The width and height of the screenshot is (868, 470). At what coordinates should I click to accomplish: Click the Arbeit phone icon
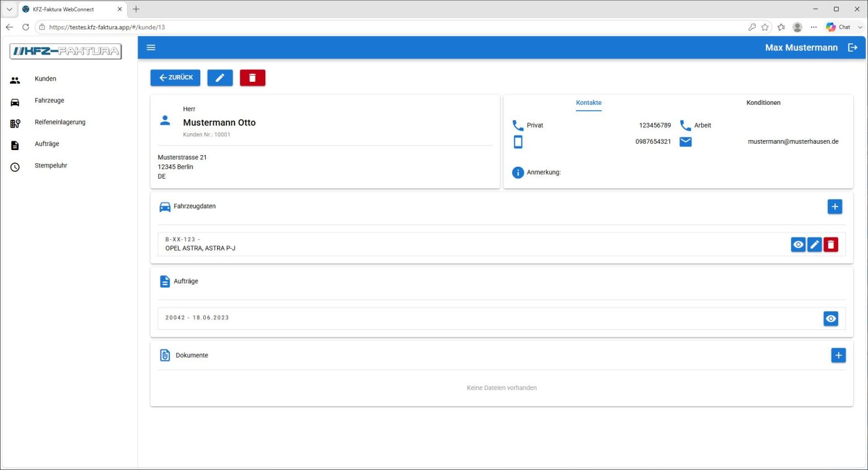click(x=685, y=125)
